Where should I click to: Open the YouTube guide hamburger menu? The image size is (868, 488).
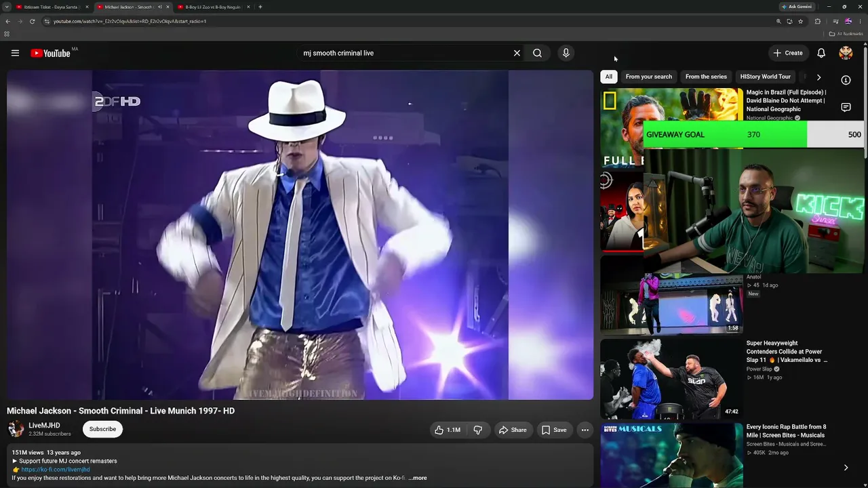tap(15, 53)
